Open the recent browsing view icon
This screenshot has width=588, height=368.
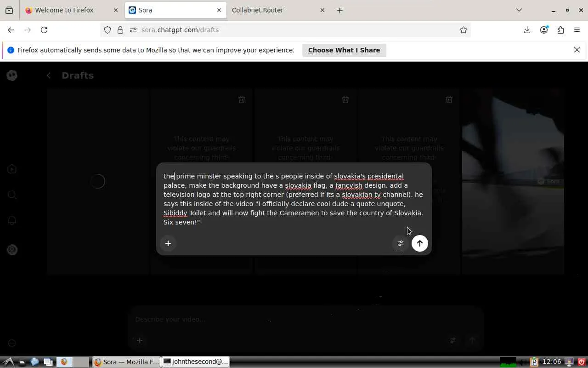click(9, 10)
